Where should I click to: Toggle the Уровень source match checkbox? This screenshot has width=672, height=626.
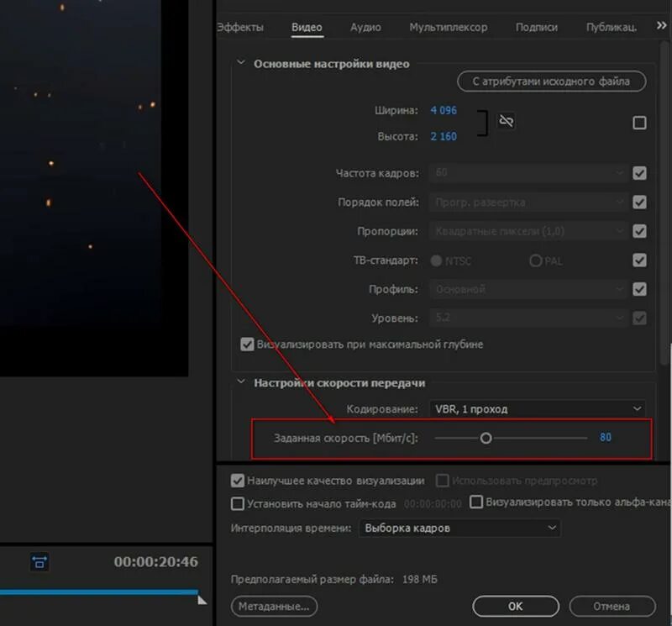639,318
